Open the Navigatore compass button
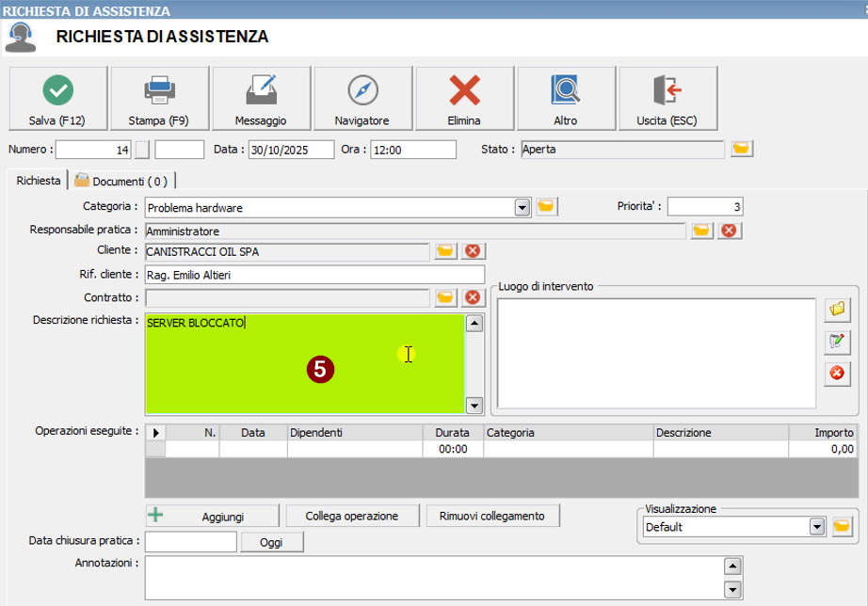This screenshot has height=606, width=868. (x=362, y=98)
